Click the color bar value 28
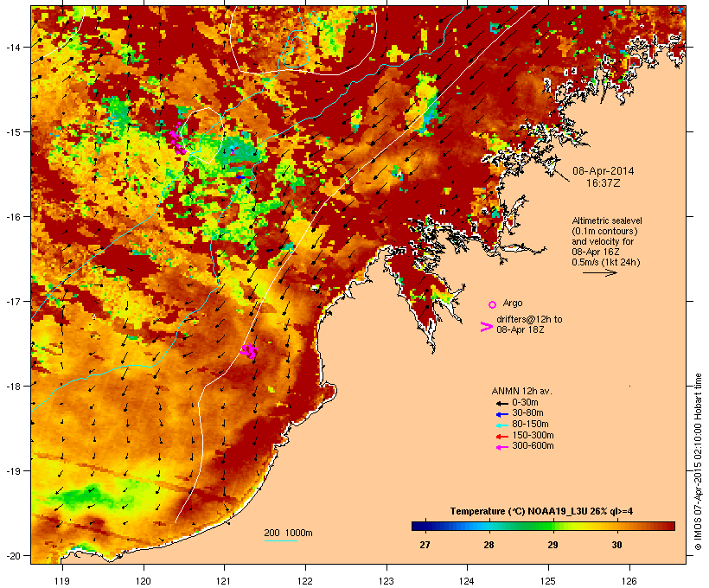Image resolution: width=709 pixels, height=588 pixels. [x=489, y=545]
